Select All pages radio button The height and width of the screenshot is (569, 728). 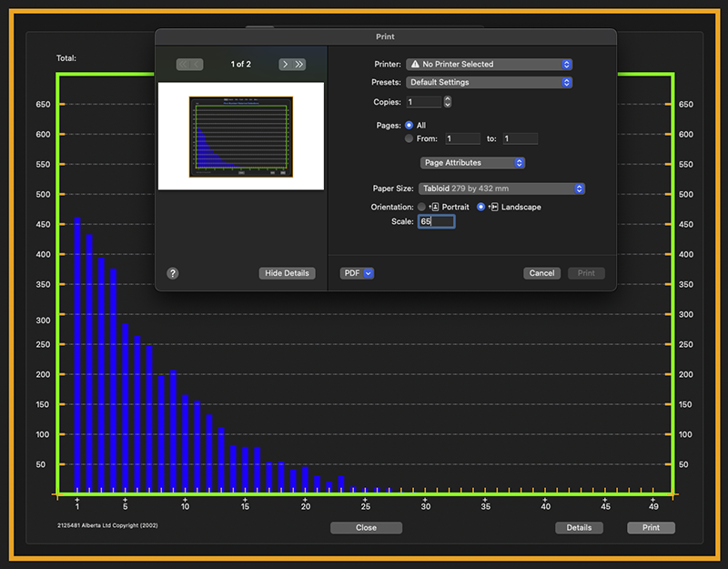[x=409, y=126]
